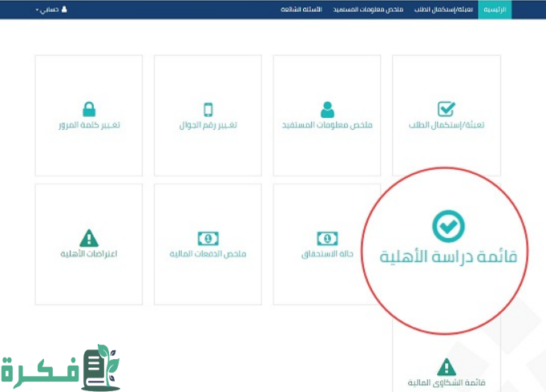The image size is (546, 392).
Task: Click the padlock icon for تغيير كلمة المرور
Action: [x=89, y=109]
